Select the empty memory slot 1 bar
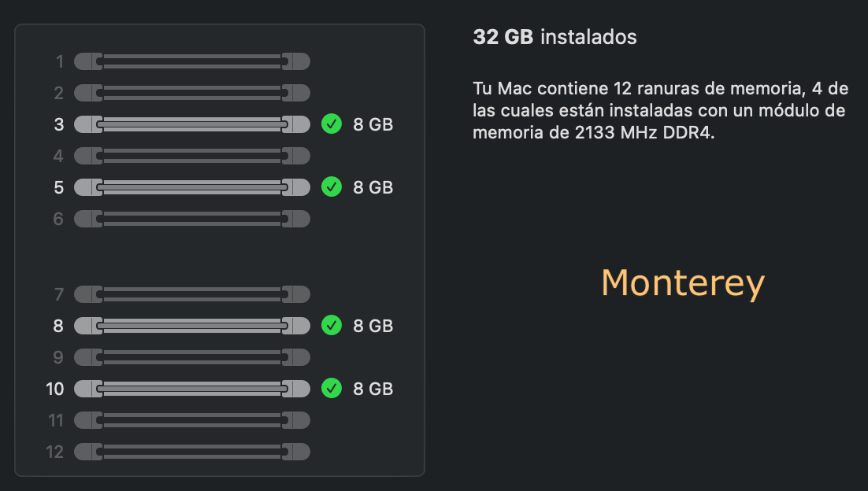 click(191, 61)
